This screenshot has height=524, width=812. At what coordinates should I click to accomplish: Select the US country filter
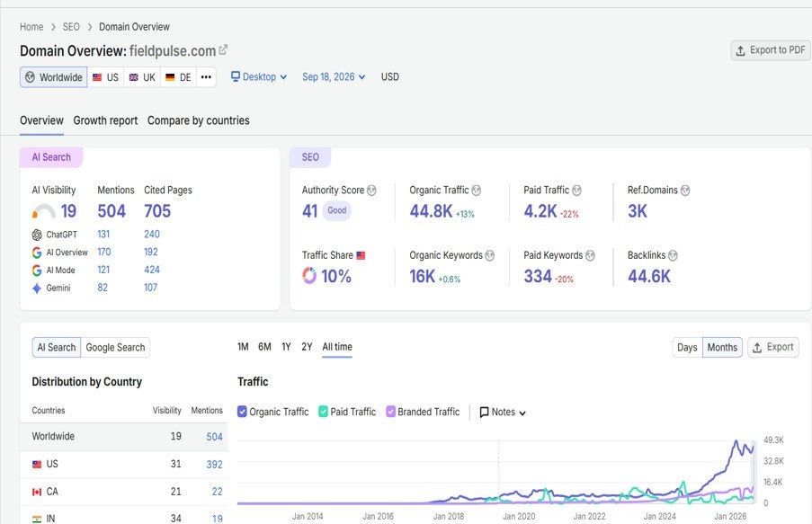[105, 77]
